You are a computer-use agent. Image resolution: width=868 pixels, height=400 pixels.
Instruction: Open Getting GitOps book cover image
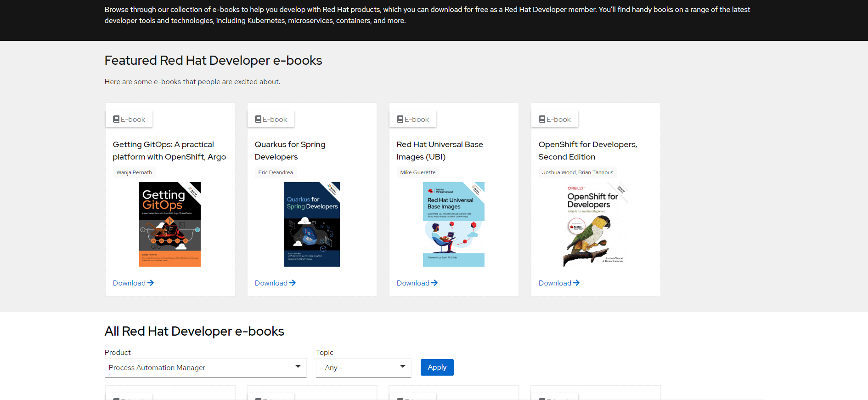(170, 224)
